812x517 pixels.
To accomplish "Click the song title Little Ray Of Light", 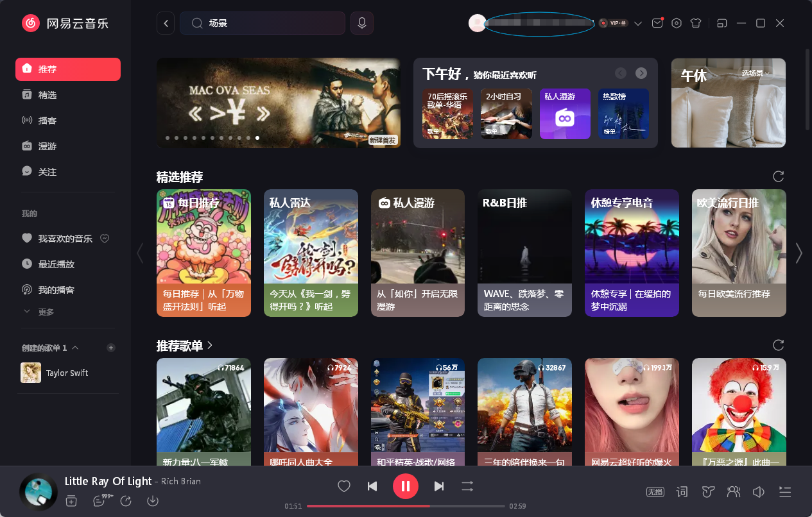I will pyautogui.click(x=108, y=481).
